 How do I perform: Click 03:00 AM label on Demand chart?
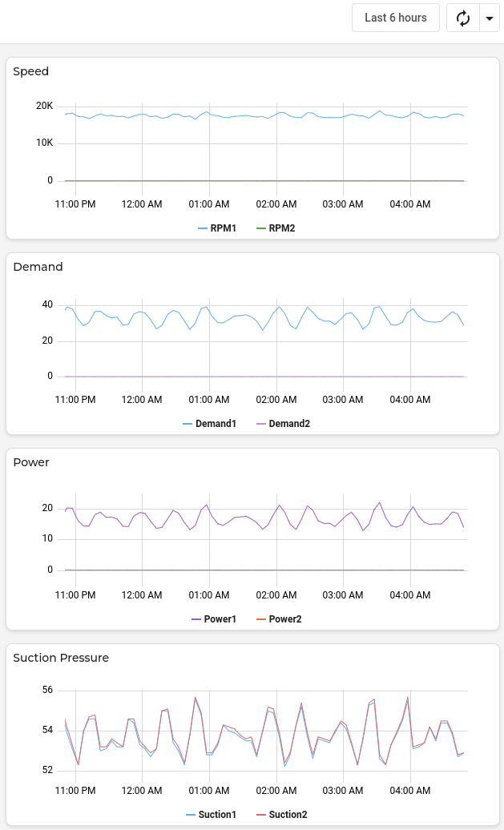point(343,400)
